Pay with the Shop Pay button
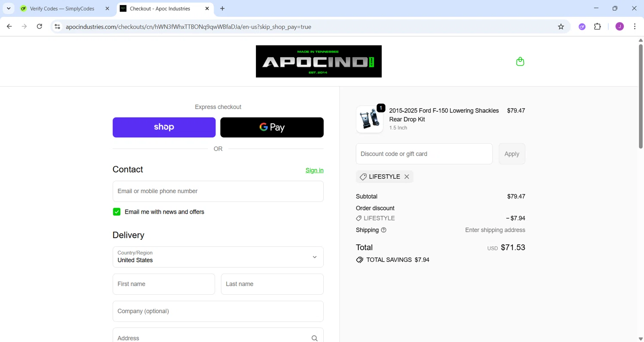Image resolution: width=644 pixels, height=342 pixels. click(164, 127)
